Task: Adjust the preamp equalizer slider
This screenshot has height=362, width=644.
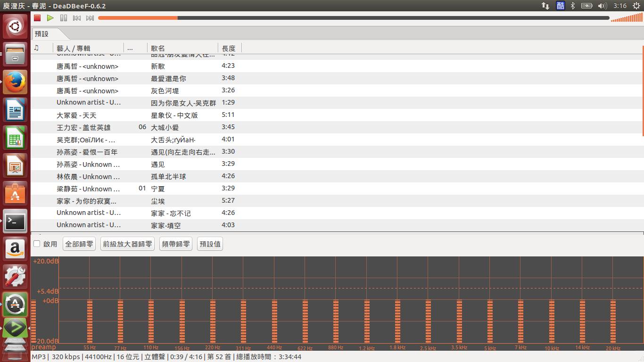Action: [x=33, y=321]
